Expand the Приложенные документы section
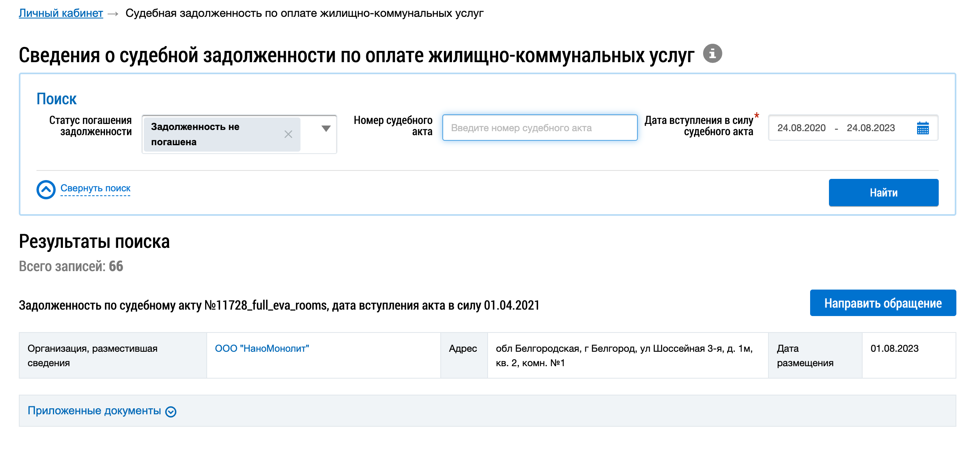The width and height of the screenshot is (980, 450). click(94, 411)
